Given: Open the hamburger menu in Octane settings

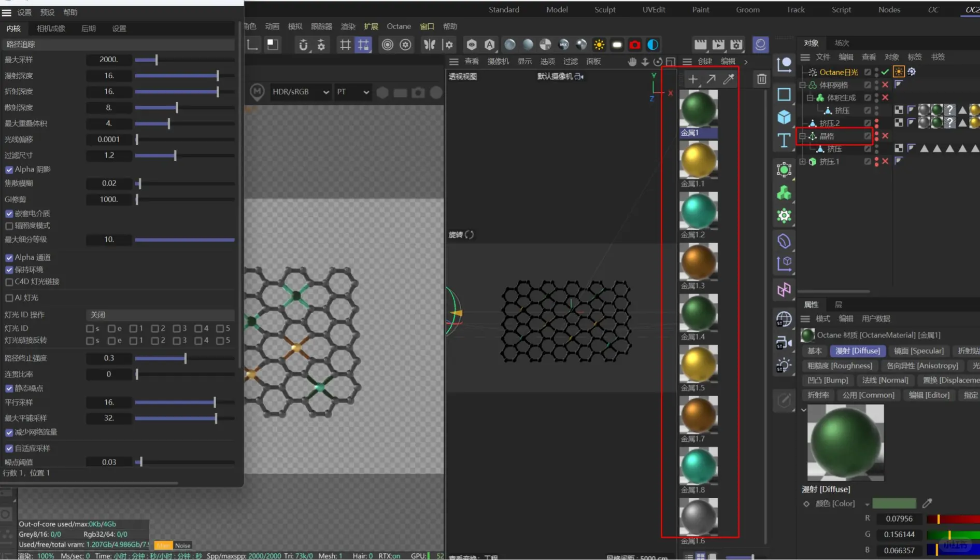Looking at the screenshot, I should tap(7, 12).
